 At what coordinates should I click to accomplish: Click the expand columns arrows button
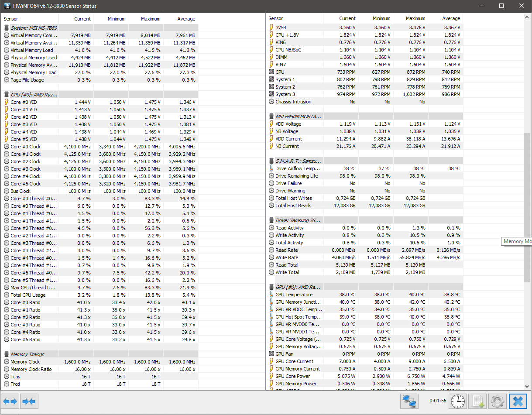10,401
